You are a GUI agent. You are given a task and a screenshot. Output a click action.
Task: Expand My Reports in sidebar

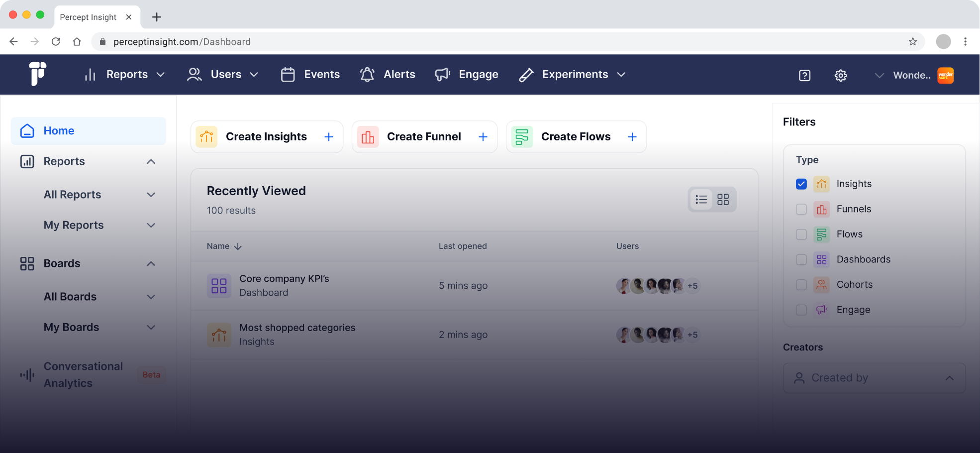(x=151, y=225)
